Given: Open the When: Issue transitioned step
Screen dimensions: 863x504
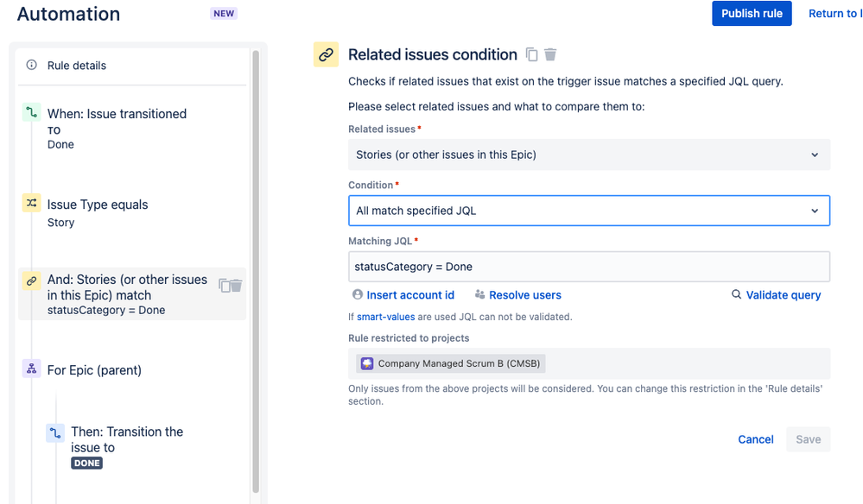Looking at the screenshot, I should point(117,114).
